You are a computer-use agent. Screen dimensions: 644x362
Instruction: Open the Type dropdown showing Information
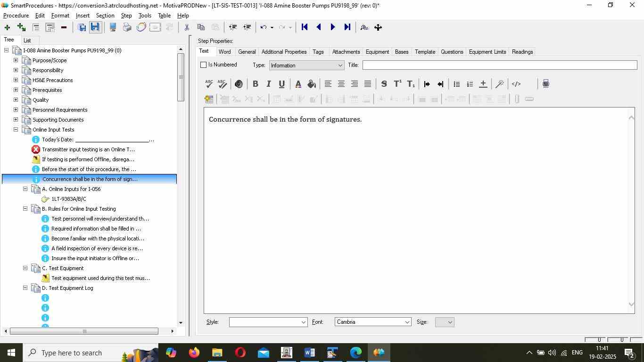pos(306,66)
